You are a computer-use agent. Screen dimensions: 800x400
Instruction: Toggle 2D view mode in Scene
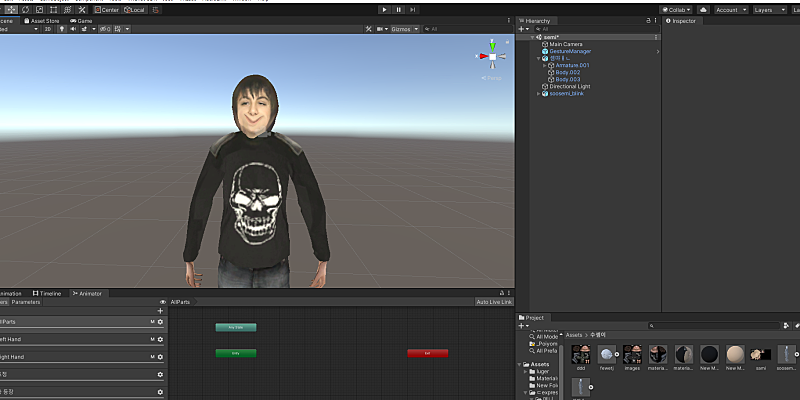click(x=48, y=29)
